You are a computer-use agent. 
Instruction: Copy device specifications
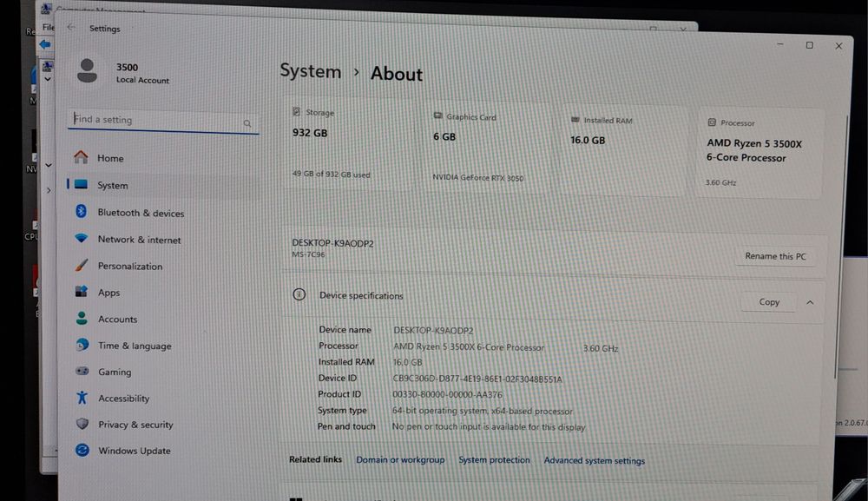click(769, 301)
